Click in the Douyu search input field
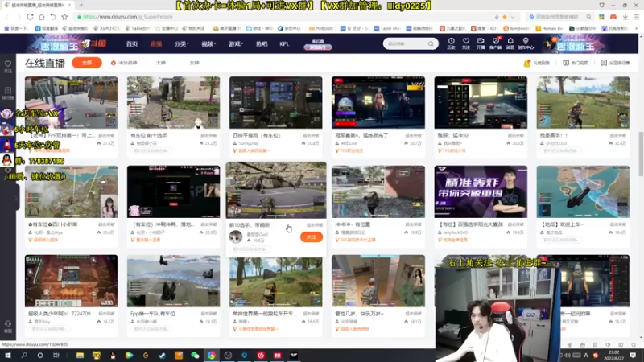The height and width of the screenshot is (362, 644). 406,43
